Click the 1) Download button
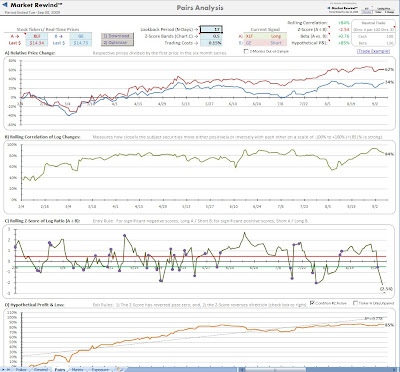 117,36
